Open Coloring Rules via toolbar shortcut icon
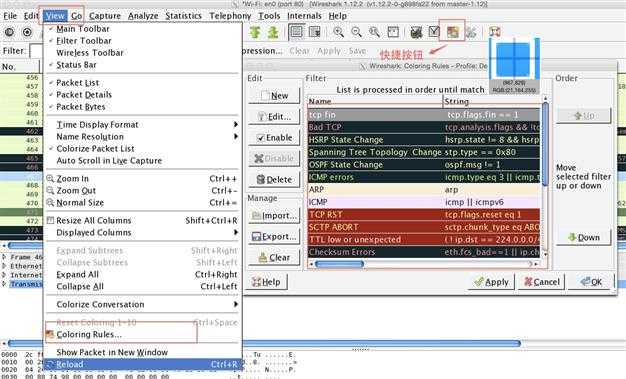626x379 pixels. (452, 32)
